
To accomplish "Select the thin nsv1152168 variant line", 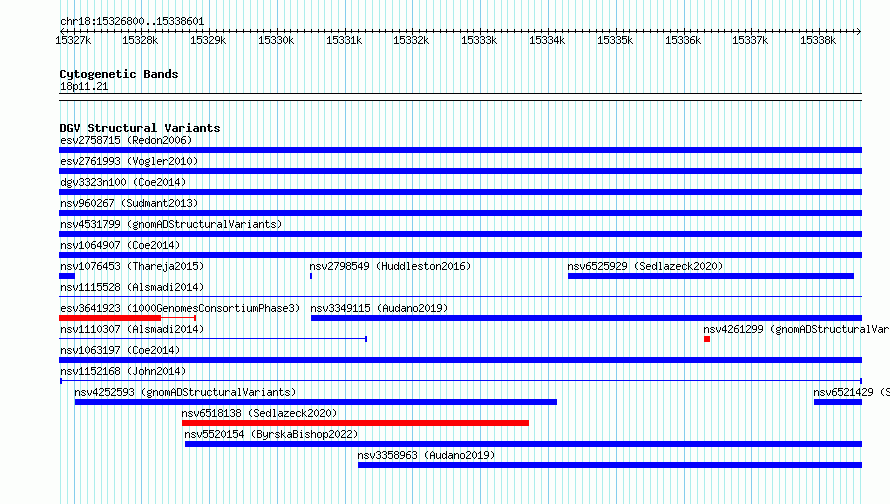I will [460, 381].
